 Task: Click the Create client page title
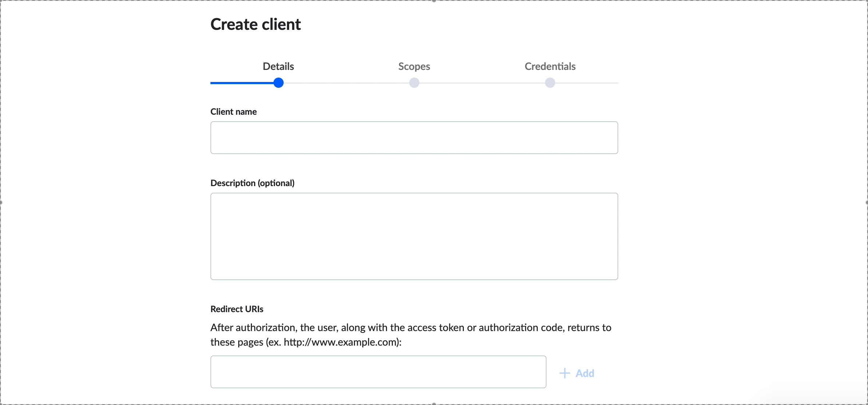click(255, 24)
